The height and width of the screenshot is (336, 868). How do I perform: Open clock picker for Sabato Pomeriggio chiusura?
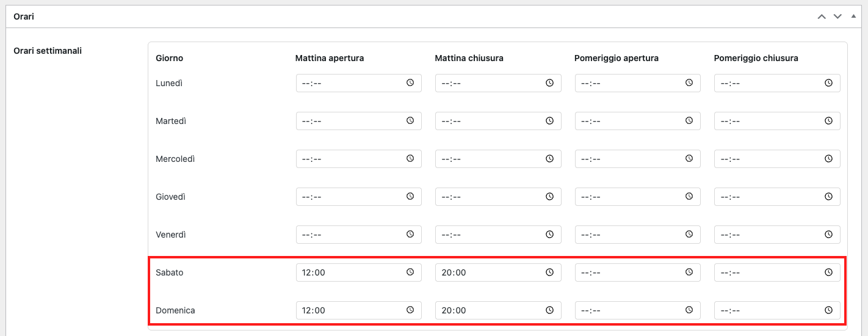coord(828,272)
